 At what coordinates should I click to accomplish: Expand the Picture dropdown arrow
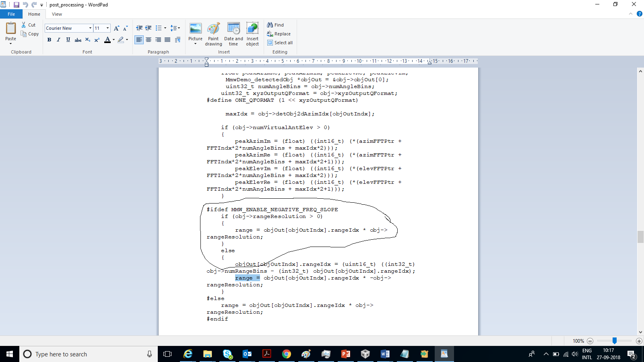[196, 44]
